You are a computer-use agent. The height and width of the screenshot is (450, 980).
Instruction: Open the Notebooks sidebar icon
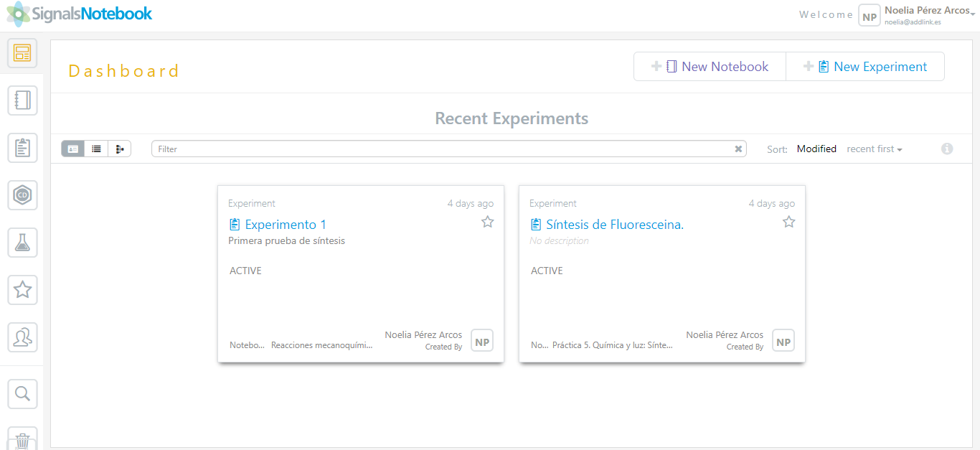click(x=22, y=100)
